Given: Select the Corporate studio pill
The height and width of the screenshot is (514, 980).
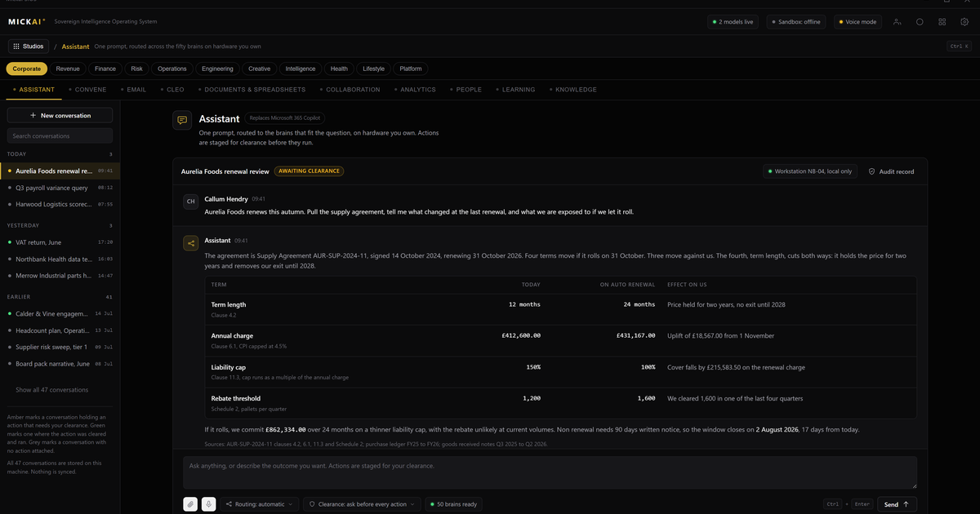Looking at the screenshot, I should 27,69.
